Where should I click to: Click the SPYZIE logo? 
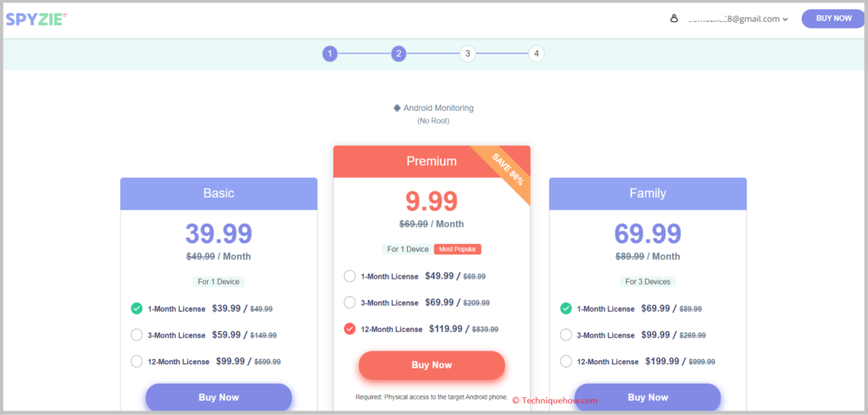tap(36, 19)
